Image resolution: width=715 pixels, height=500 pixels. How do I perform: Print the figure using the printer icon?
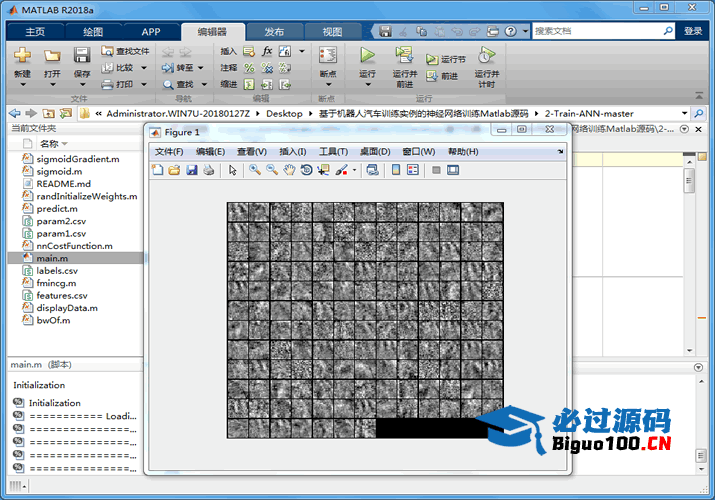click(208, 170)
